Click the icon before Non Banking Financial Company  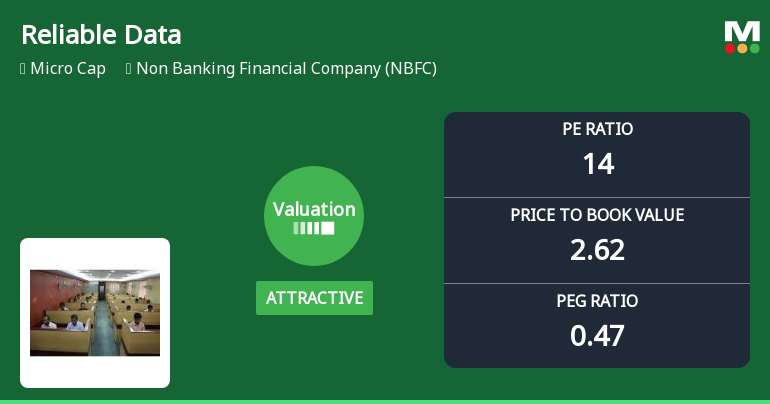129,69
